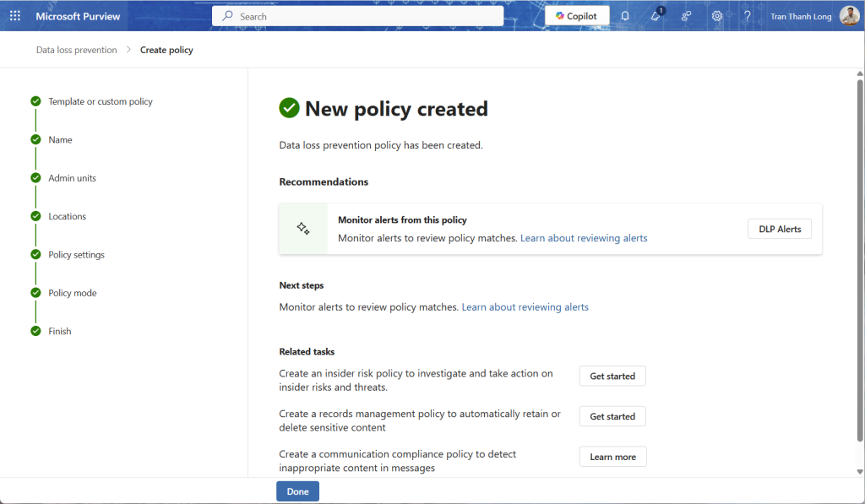Open Learn about reviewing alerts under Next steps
Image resolution: width=865 pixels, height=504 pixels.
click(525, 307)
